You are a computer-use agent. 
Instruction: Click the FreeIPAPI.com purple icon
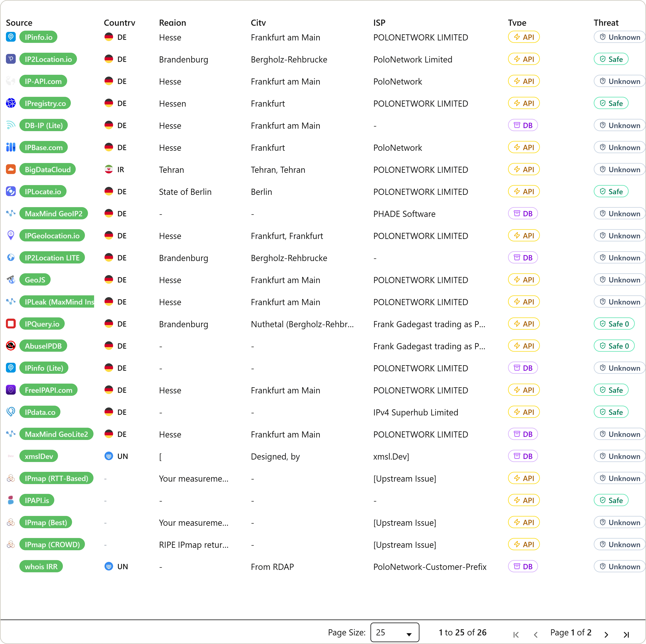(11, 390)
